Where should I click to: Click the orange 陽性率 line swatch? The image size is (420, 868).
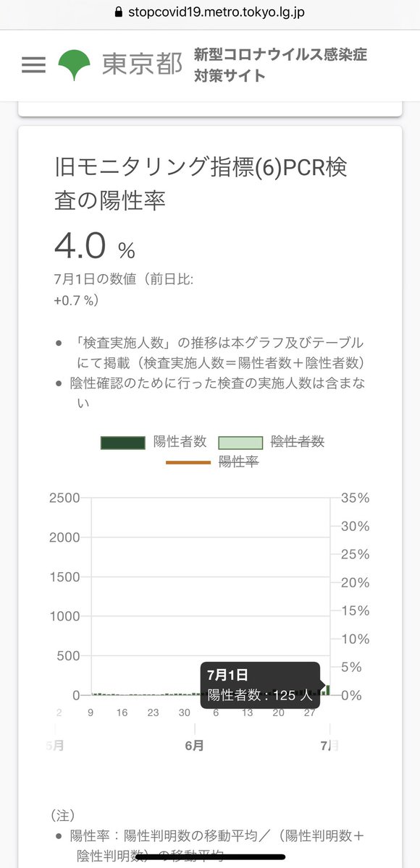coord(188,462)
